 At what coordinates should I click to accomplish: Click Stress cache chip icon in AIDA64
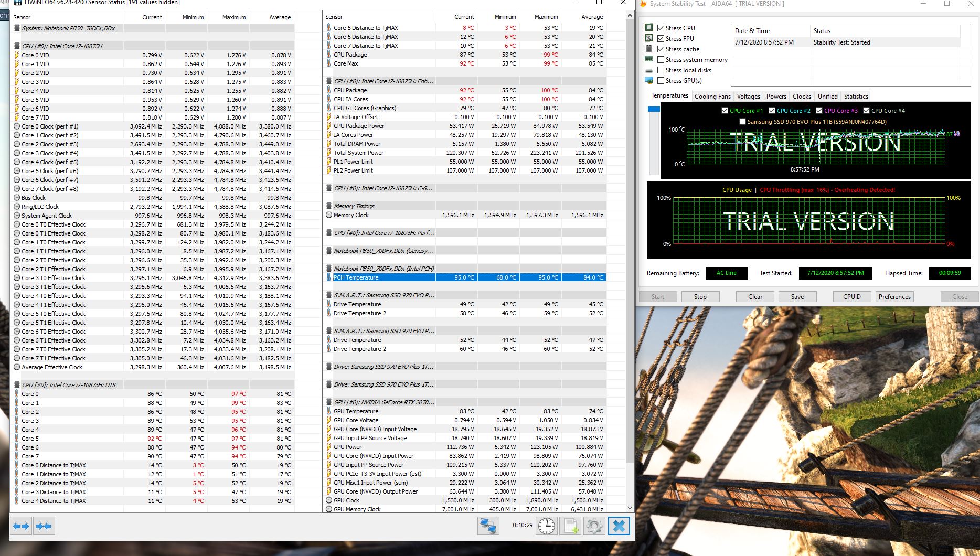649,49
